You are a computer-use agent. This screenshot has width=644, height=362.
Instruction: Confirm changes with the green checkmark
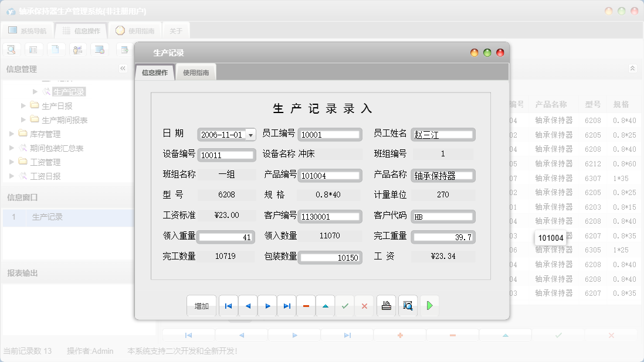345,306
